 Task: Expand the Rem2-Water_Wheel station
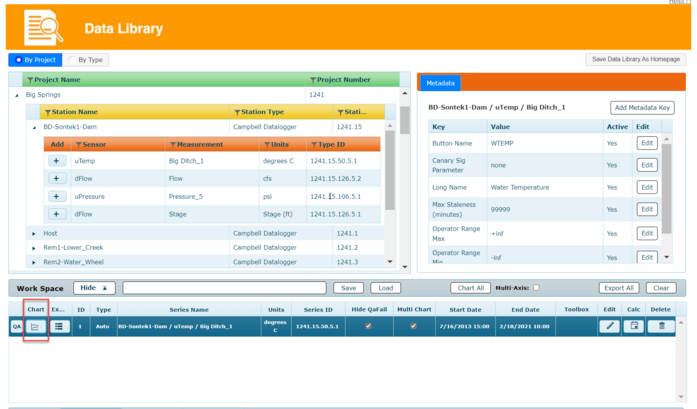(34, 262)
